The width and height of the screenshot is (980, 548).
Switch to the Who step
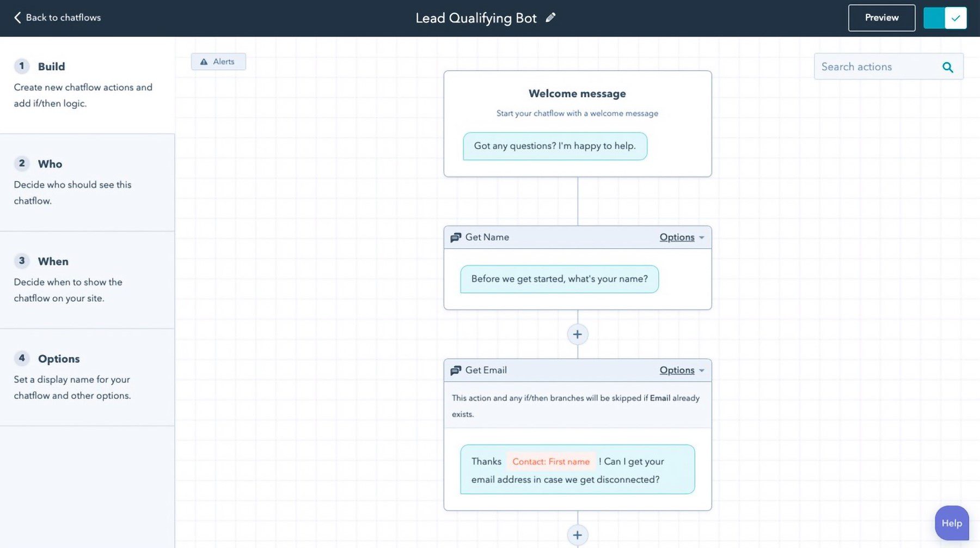point(50,163)
